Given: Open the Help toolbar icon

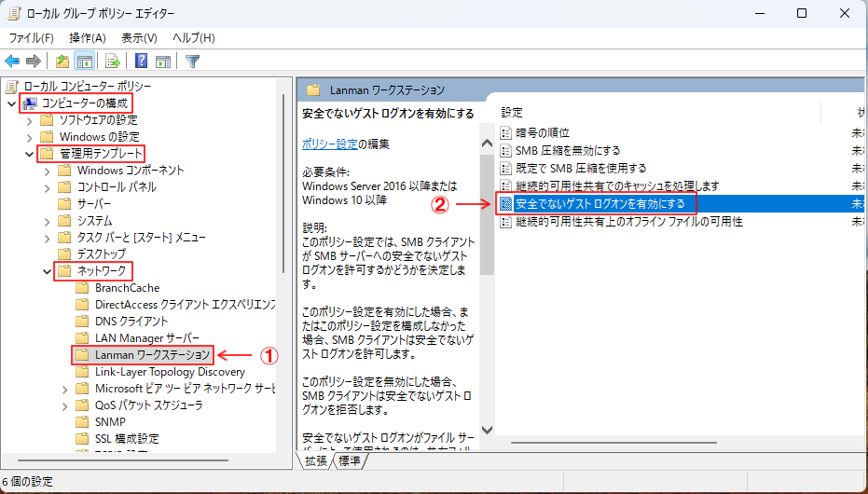Looking at the screenshot, I should click(141, 61).
